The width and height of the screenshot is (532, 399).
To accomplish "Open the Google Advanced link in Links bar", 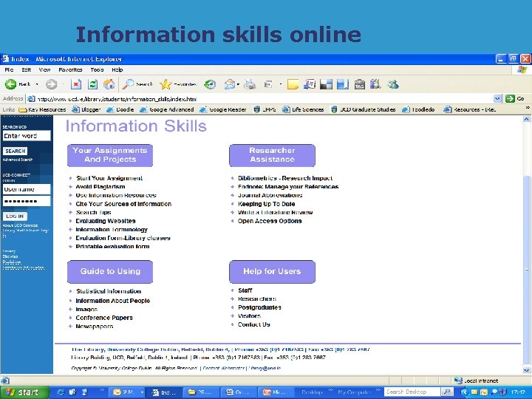I will (166, 109).
